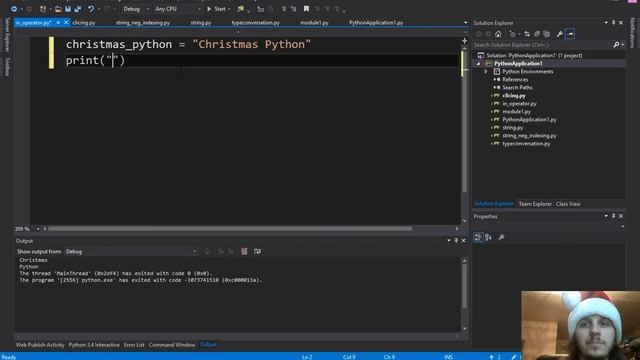The width and height of the screenshot is (640, 360).
Task: Open the Start button dropdown arrow
Action: pos(229,9)
